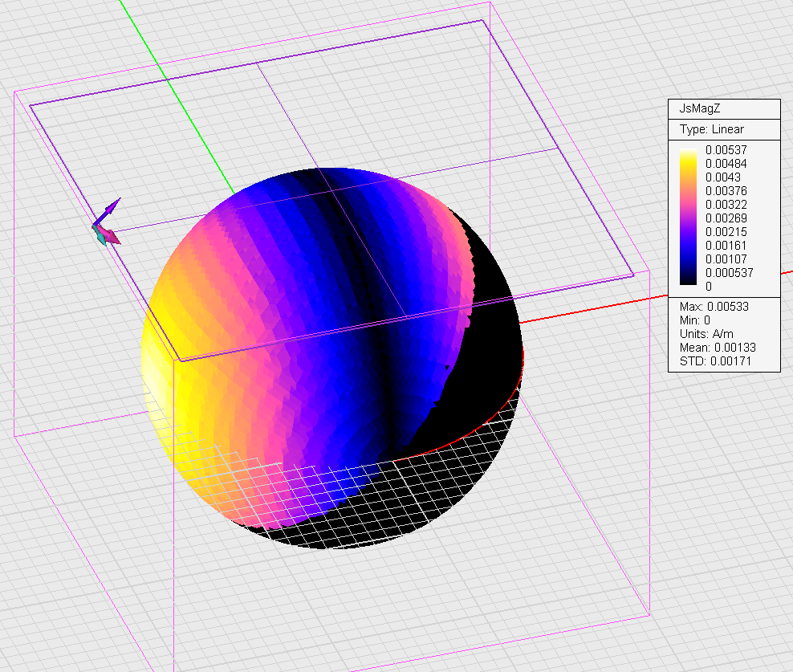Select the Type: Linear legend row
Image resolution: width=793 pixels, height=672 pixels.
click(711, 129)
